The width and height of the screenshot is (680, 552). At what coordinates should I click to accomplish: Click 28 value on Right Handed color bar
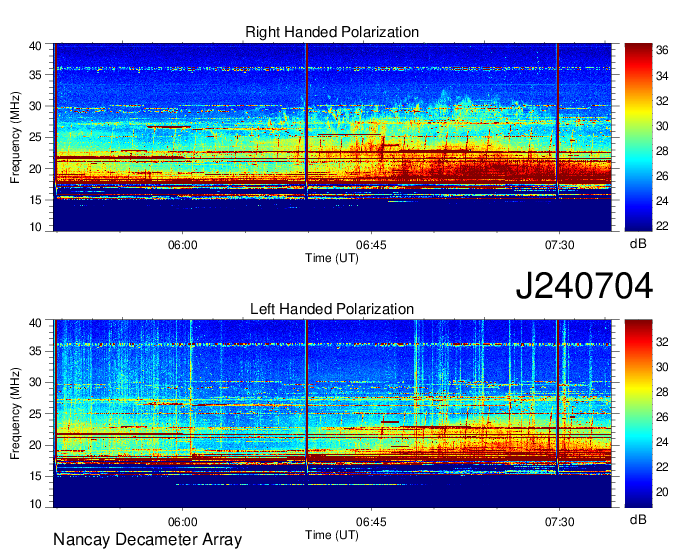pos(662,151)
